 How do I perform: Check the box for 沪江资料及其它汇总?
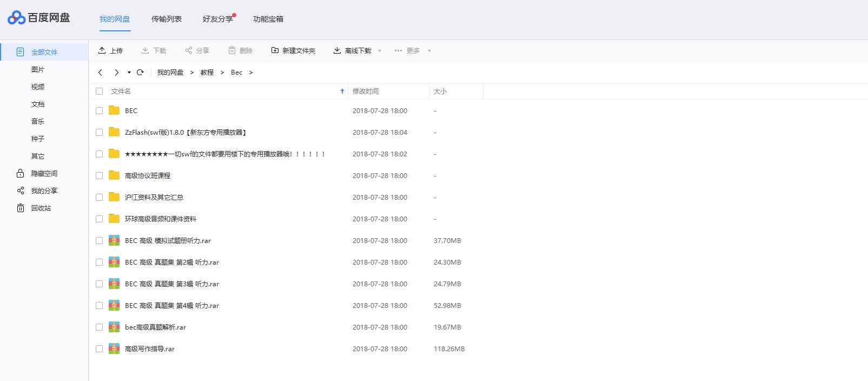(99, 197)
